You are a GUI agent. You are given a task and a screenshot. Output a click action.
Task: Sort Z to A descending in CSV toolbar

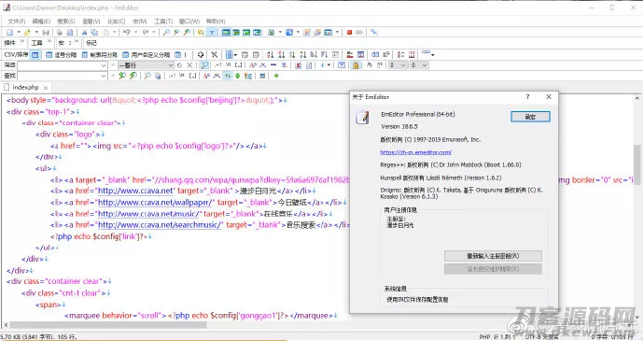281,54
